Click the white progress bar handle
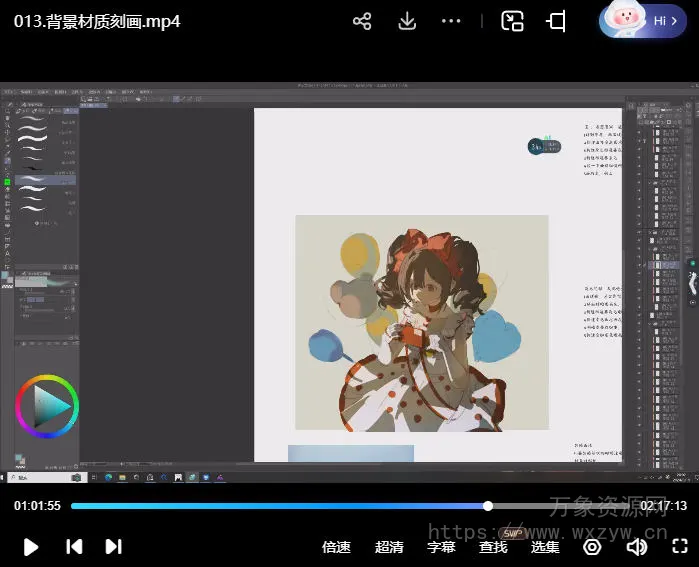Screen dimensions: 699x567 488,506
